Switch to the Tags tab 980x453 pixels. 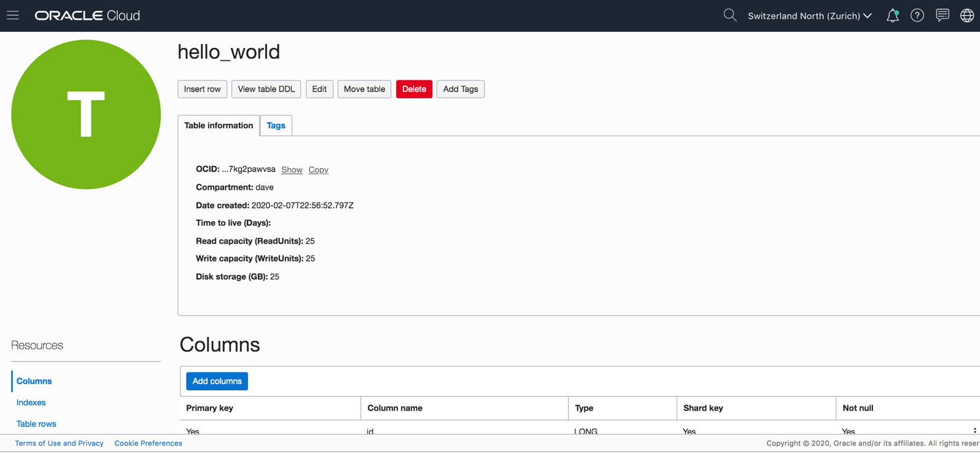point(276,125)
